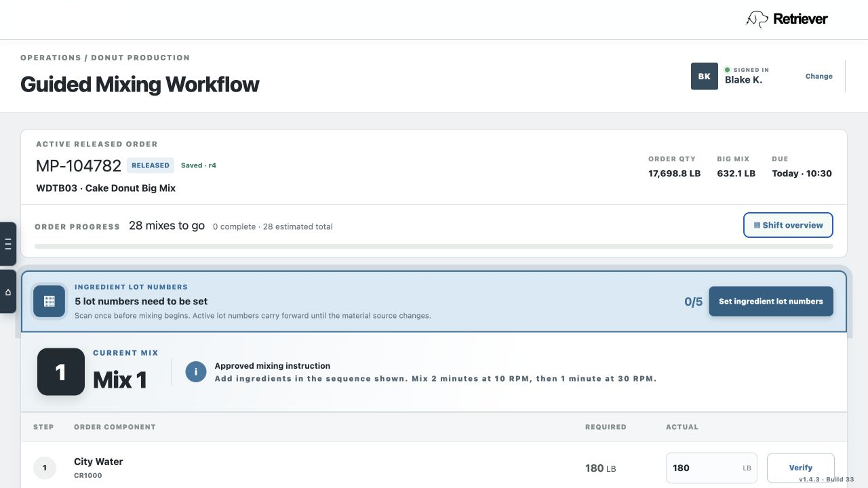Click the Big Mix value 632.1 LB
Image resolution: width=868 pixels, height=488 pixels.
click(736, 174)
